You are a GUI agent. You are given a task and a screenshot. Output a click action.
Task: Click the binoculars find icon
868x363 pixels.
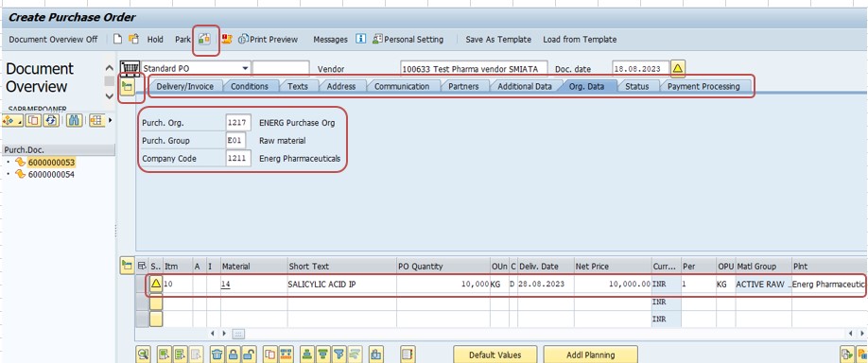(x=74, y=120)
